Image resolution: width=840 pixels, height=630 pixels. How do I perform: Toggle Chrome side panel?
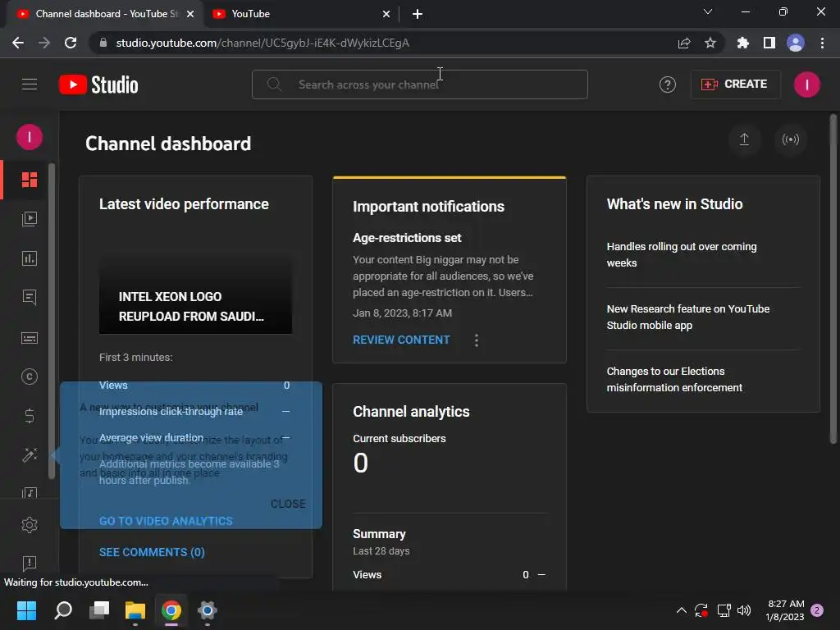[x=769, y=43]
